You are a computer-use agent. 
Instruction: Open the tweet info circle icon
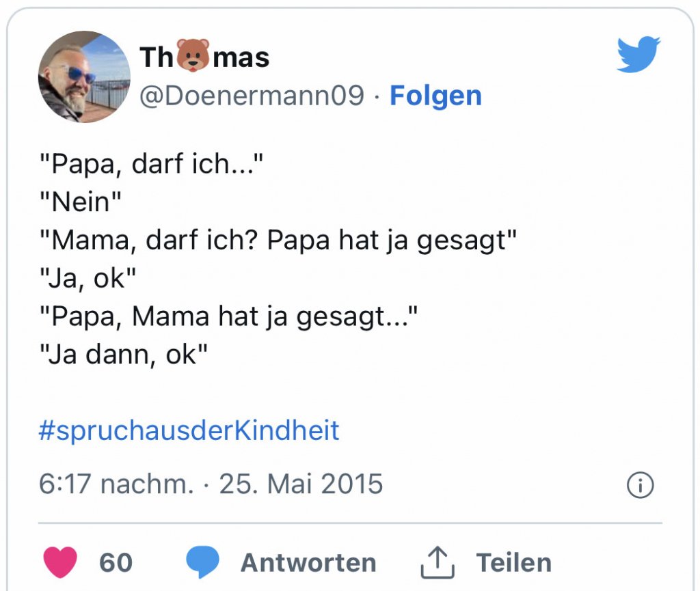pyautogui.click(x=640, y=486)
